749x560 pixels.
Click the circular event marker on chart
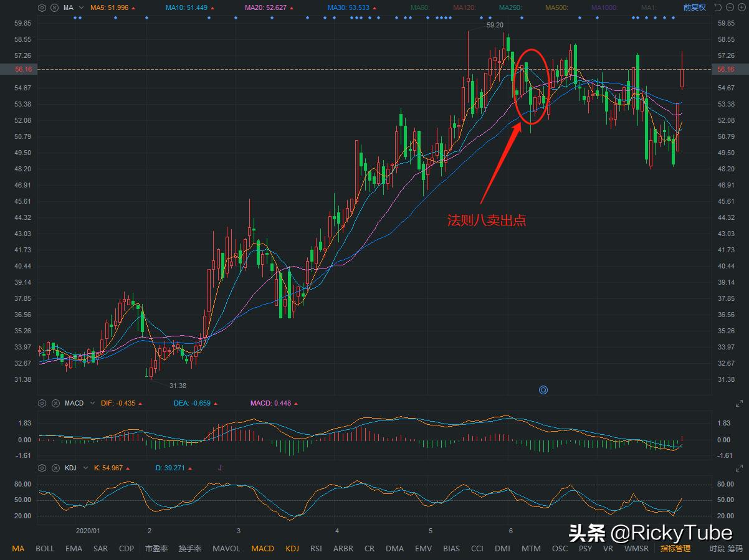point(543,390)
